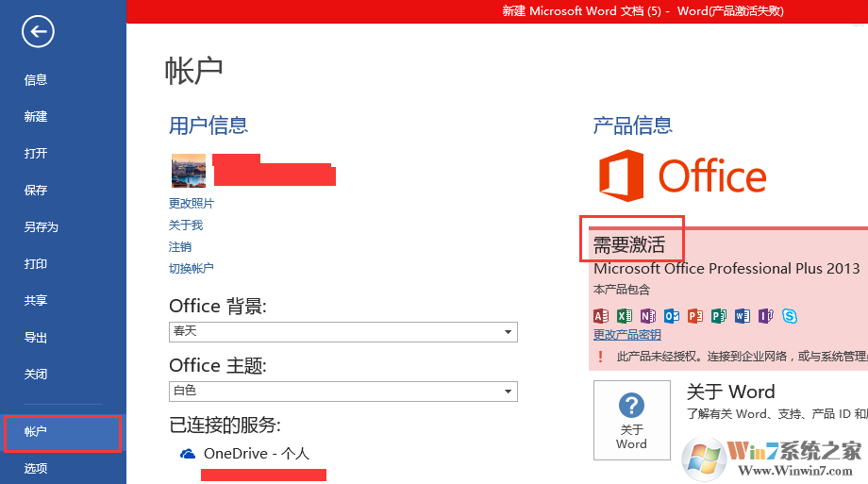Image resolution: width=868 pixels, height=484 pixels.
Task: Click the 产品信息 heading
Action: (633, 125)
